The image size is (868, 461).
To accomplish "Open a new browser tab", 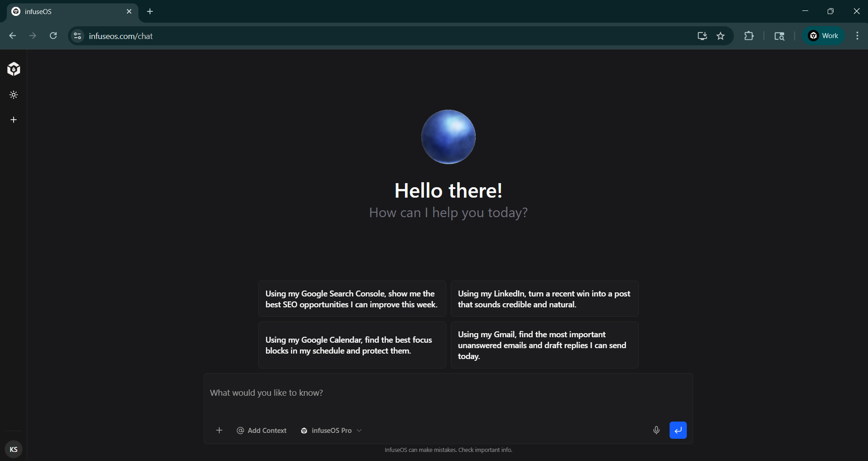I will coord(150,12).
